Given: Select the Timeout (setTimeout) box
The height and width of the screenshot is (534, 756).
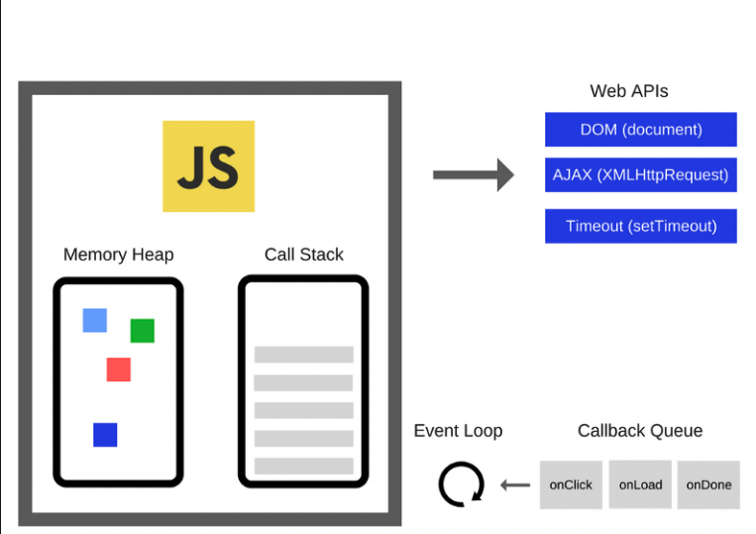Looking at the screenshot, I should coord(641,226).
